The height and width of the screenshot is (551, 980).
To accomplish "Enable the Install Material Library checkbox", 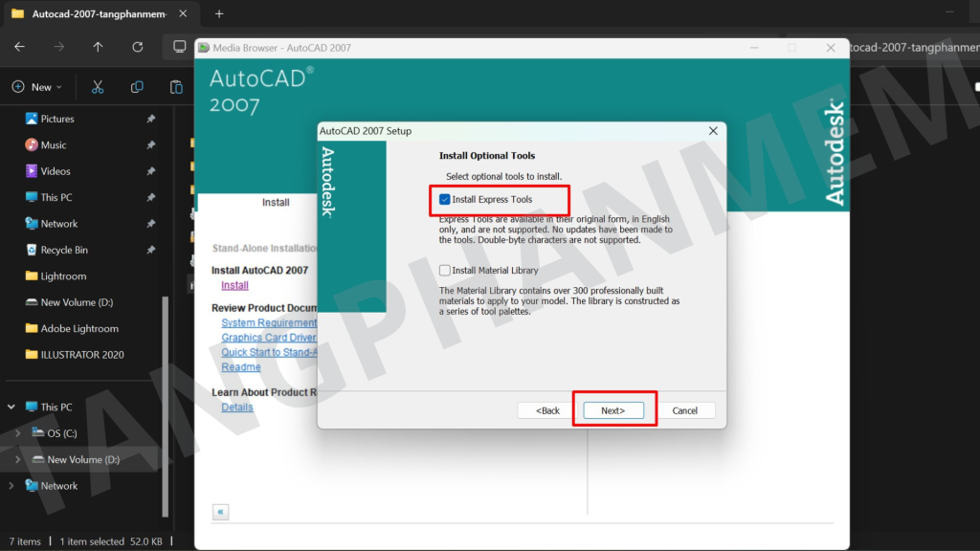I will click(x=445, y=271).
